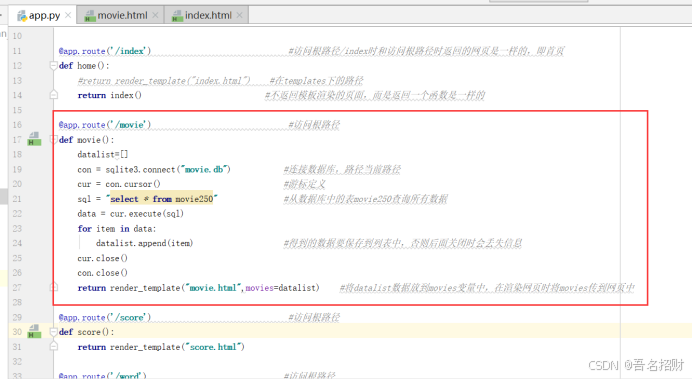Click the 'datalist=[]' line

point(103,154)
